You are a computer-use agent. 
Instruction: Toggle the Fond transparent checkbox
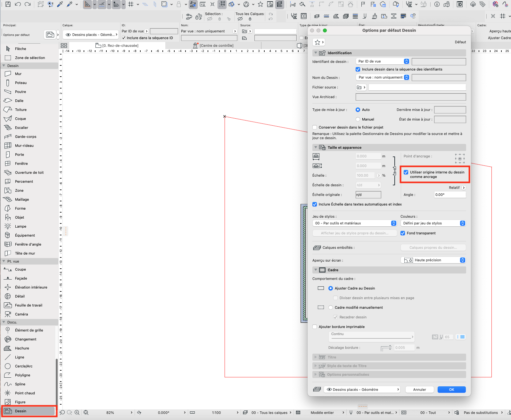point(403,233)
